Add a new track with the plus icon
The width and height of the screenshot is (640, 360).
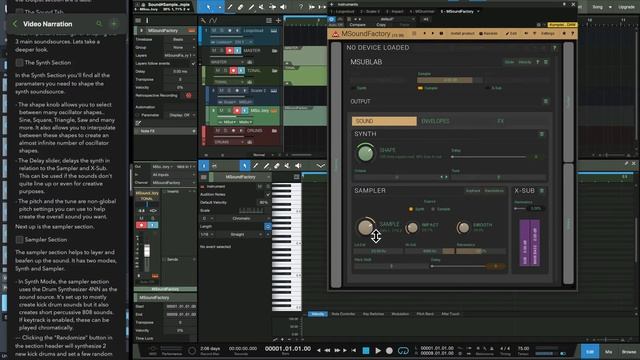(x=278, y=20)
